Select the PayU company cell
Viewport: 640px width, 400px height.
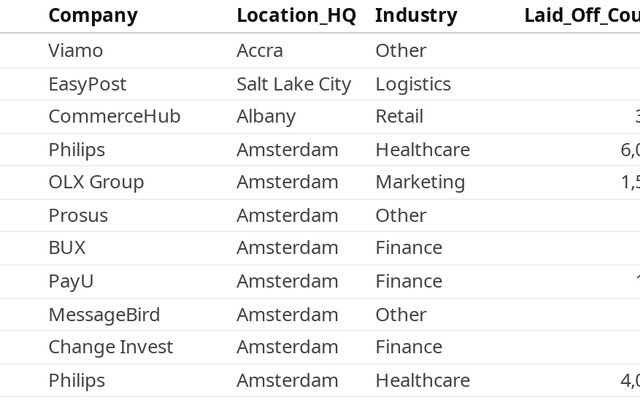(71, 281)
